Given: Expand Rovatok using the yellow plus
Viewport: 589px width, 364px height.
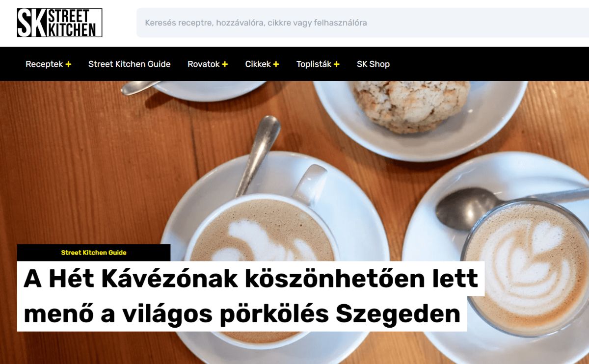Looking at the screenshot, I should pos(225,64).
